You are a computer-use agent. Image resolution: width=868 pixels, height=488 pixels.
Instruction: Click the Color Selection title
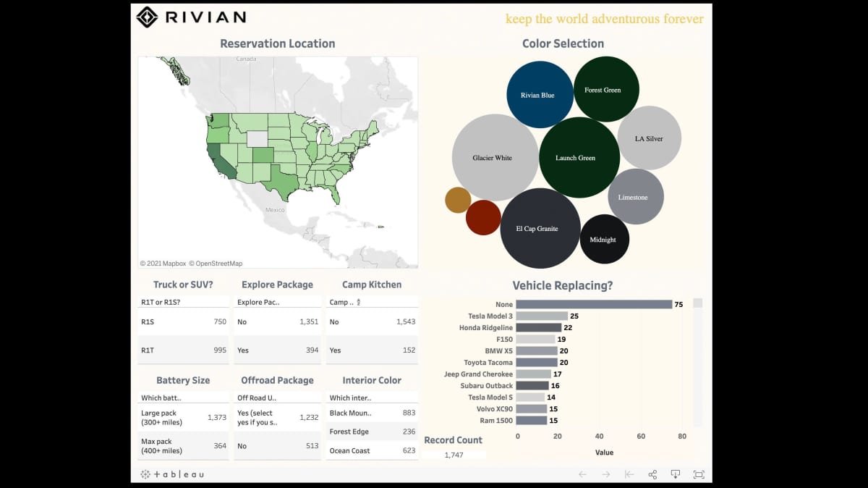(563, 43)
